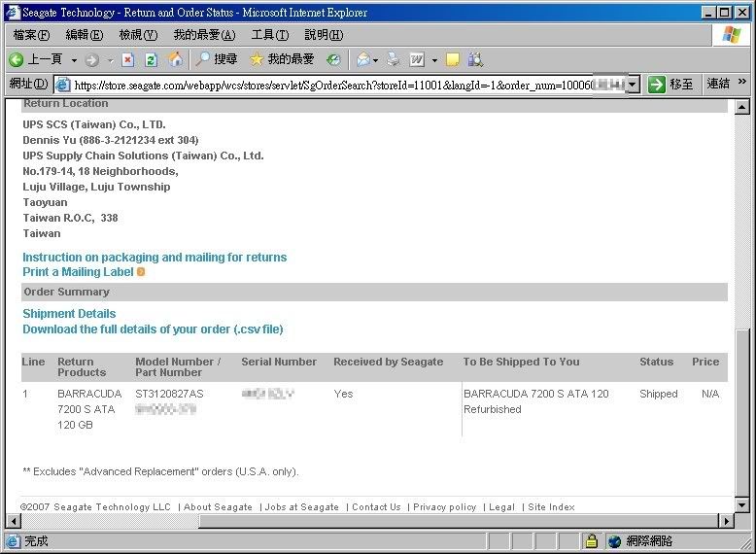Image resolution: width=756 pixels, height=554 pixels.
Task: Expand the Edit with Word dropdown arrow
Action: (x=434, y=60)
